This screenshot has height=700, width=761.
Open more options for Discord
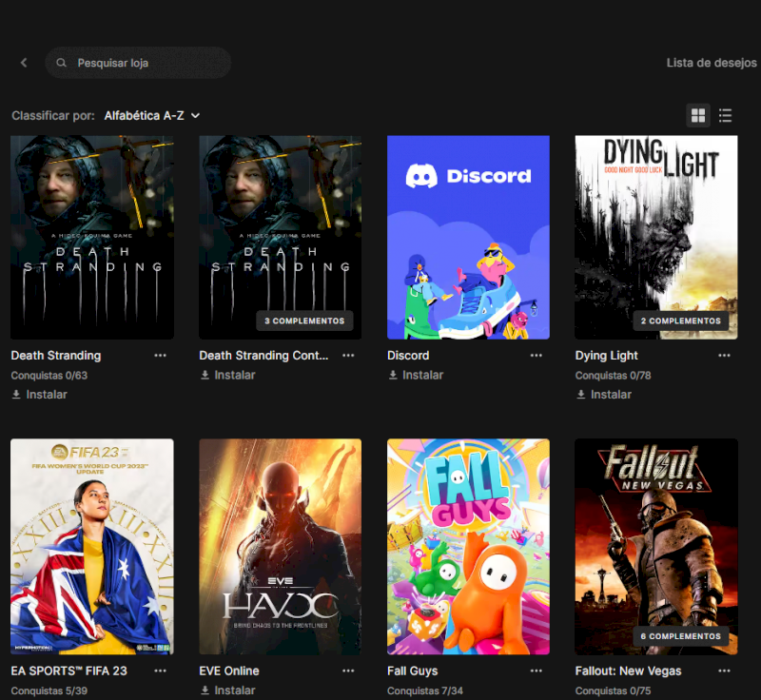[x=536, y=356]
